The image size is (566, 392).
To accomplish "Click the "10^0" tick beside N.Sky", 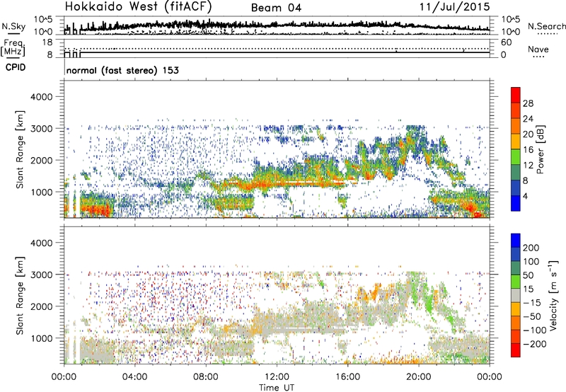I will click(x=43, y=32).
